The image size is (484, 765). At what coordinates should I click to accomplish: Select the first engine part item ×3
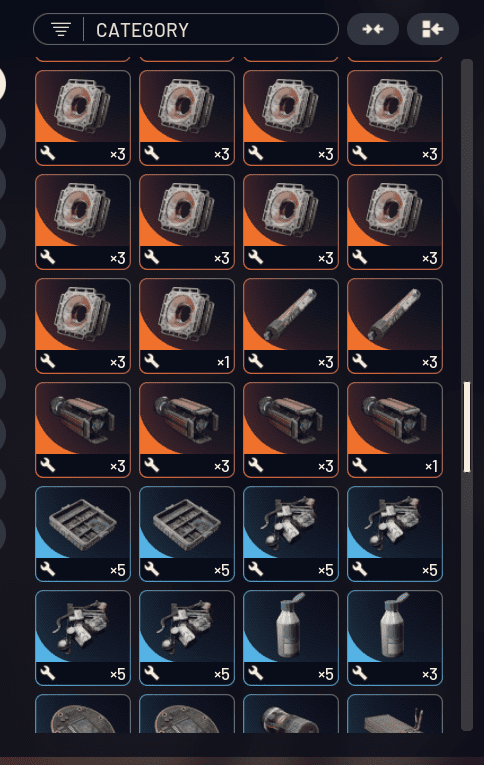pyautogui.click(x=83, y=430)
